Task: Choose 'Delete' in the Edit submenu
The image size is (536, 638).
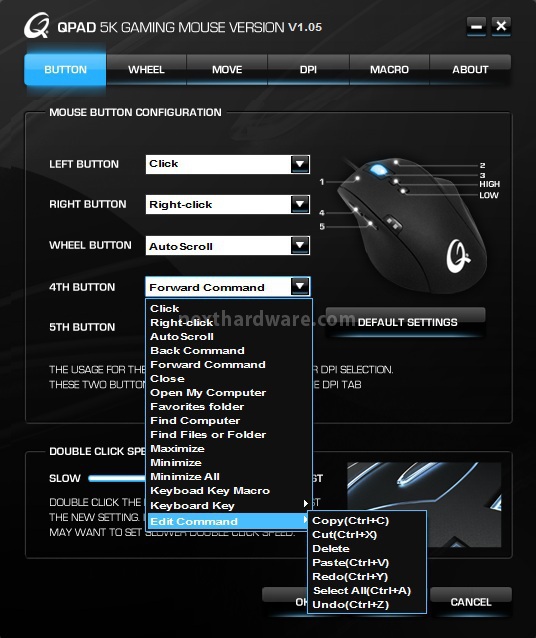Action: click(x=368, y=548)
